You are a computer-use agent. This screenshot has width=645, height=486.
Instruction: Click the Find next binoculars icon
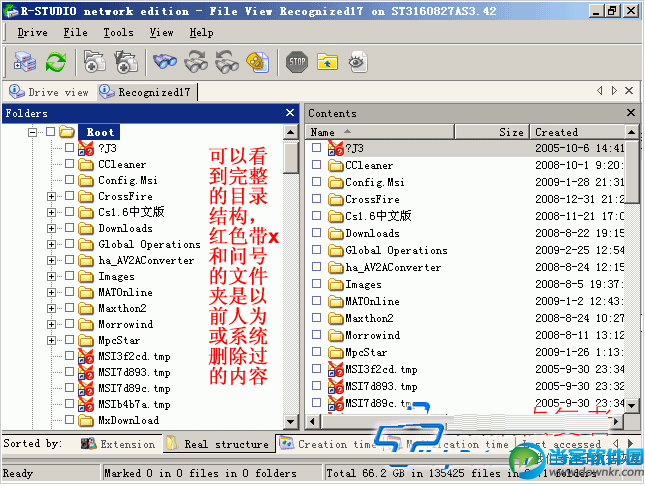click(x=196, y=62)
